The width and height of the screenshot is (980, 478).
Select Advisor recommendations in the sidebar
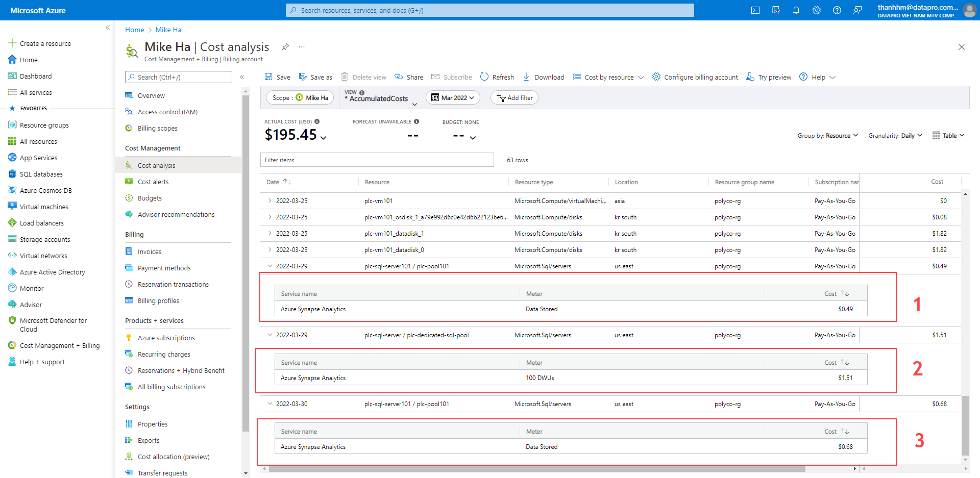coord(176,214)
